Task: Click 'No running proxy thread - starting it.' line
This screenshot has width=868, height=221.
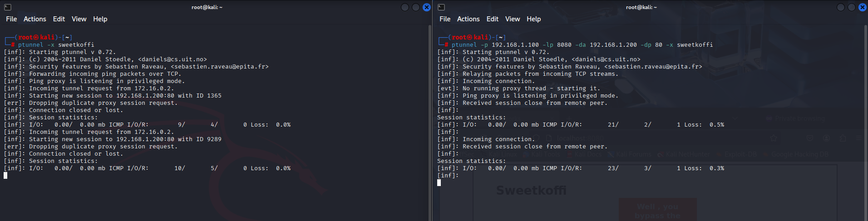Action: [x=519, y=88]
